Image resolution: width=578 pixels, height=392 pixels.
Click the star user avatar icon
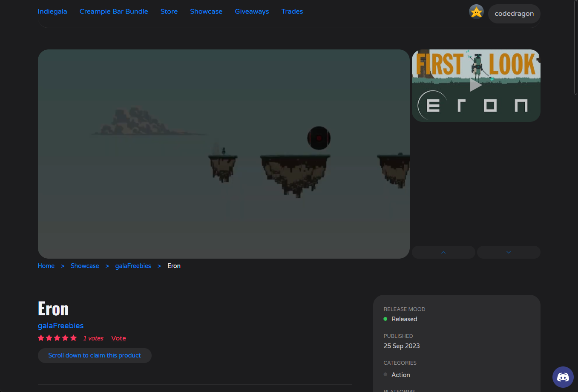tap(476, 12)
